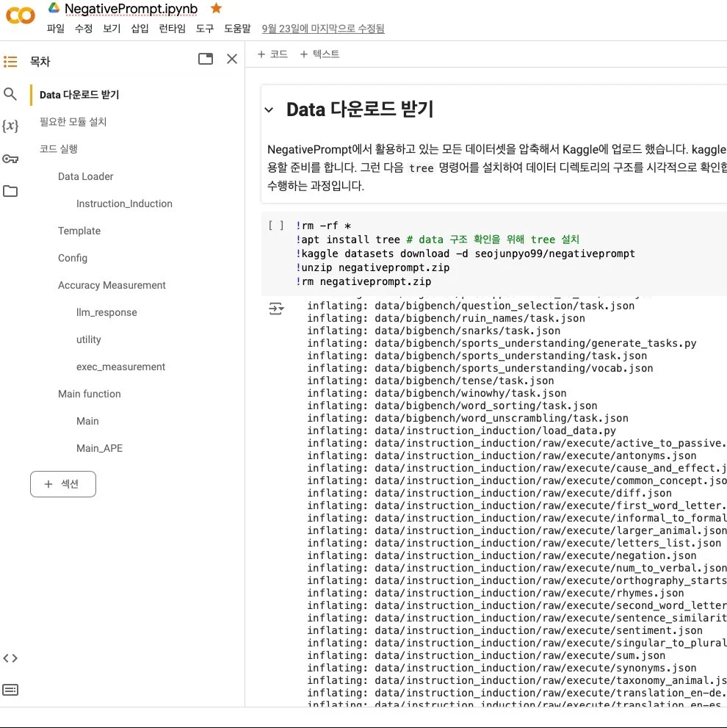The height and width of the screenshot is (728, 727).
Task: Open the terminal icon at bottom
Action: (x=10, y=690)
